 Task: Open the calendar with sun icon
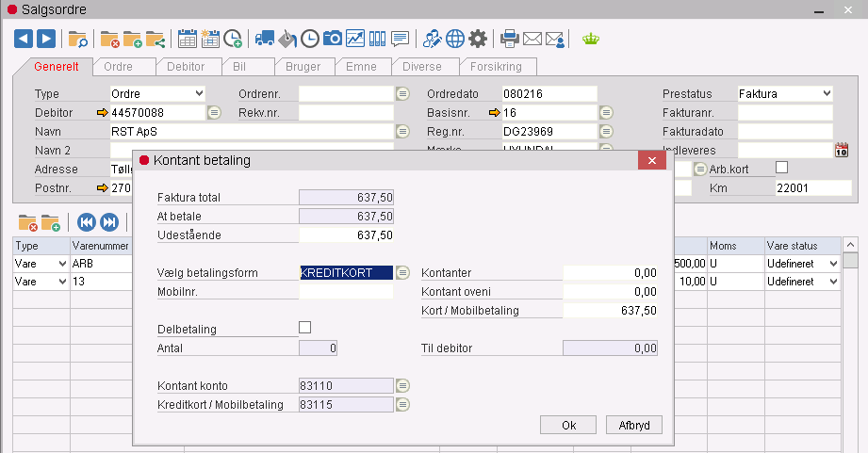pos(210,39)
